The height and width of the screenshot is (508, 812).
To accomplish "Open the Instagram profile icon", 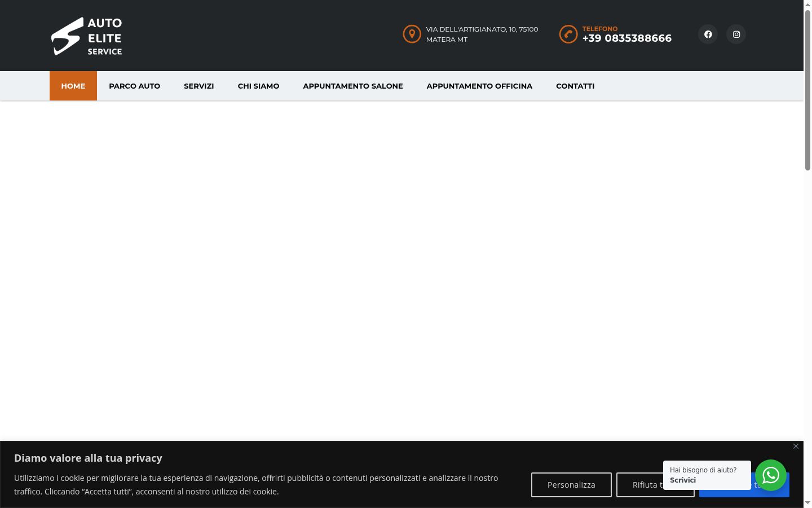I will coord(736,34).
